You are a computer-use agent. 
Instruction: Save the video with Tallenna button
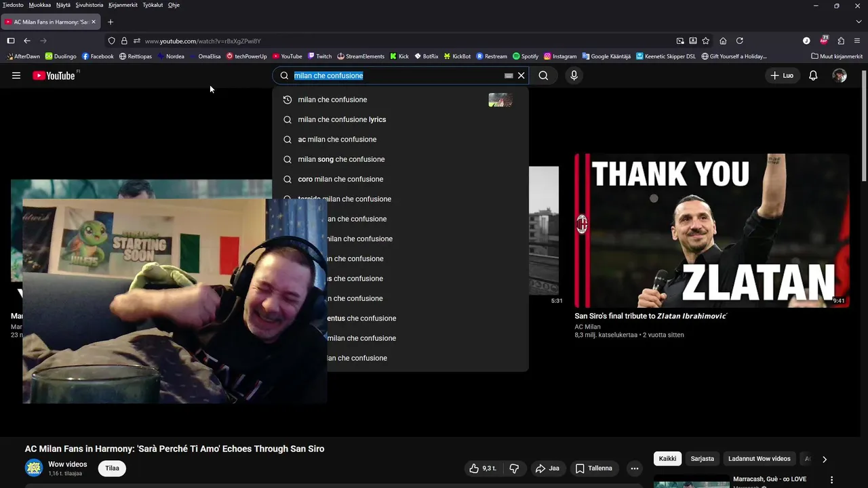[x=594, y=468]
